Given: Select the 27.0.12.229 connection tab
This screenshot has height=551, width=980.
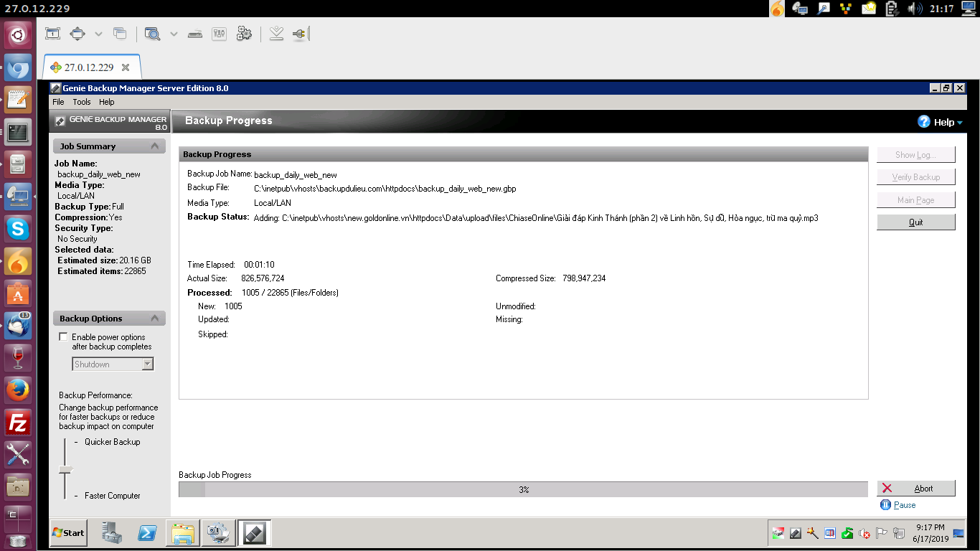Looking at the screenshot, I should (x=92, y=67).
